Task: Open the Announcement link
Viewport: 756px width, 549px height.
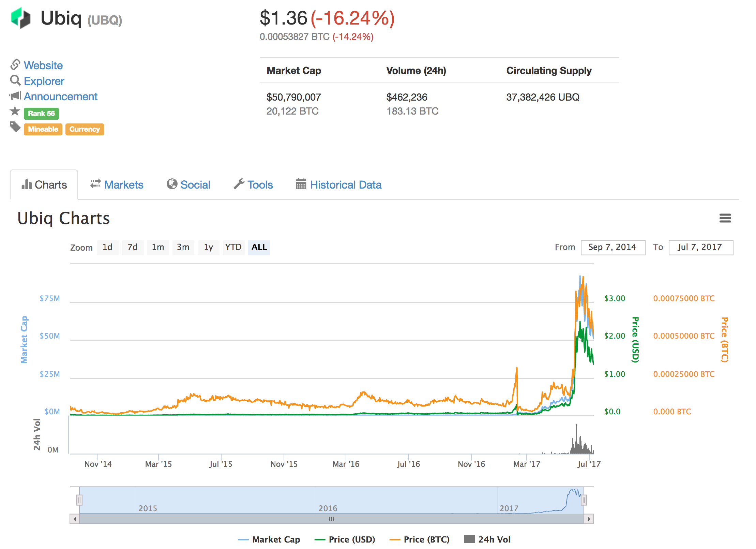Action: pyautogui.click(x=61, y=97)
